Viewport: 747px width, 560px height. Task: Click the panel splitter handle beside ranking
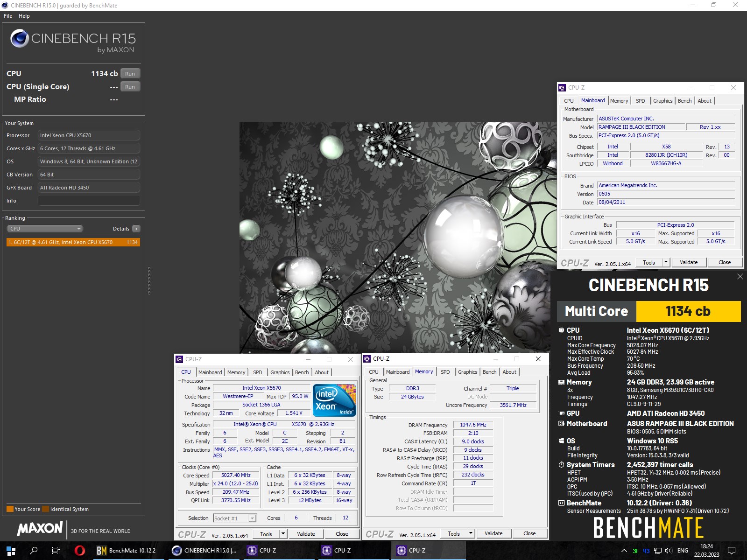tap(149, 280)
